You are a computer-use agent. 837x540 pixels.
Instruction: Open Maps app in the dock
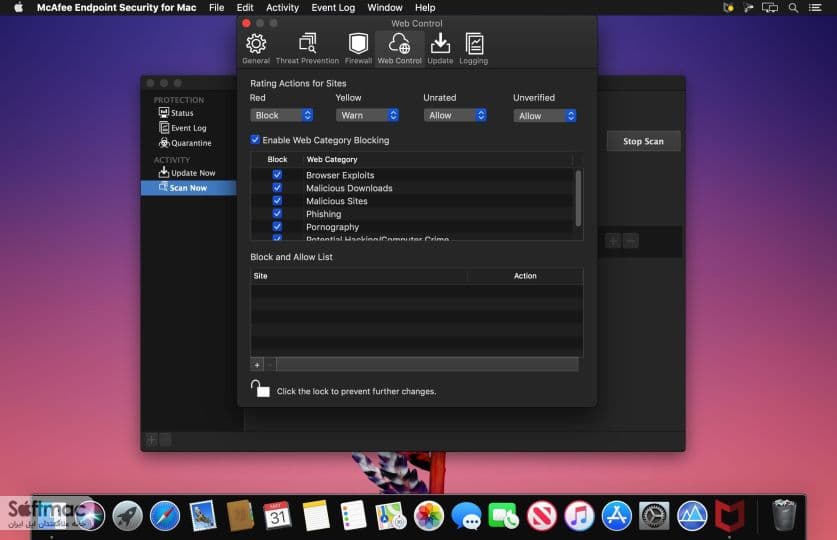(x=391, y=516)
